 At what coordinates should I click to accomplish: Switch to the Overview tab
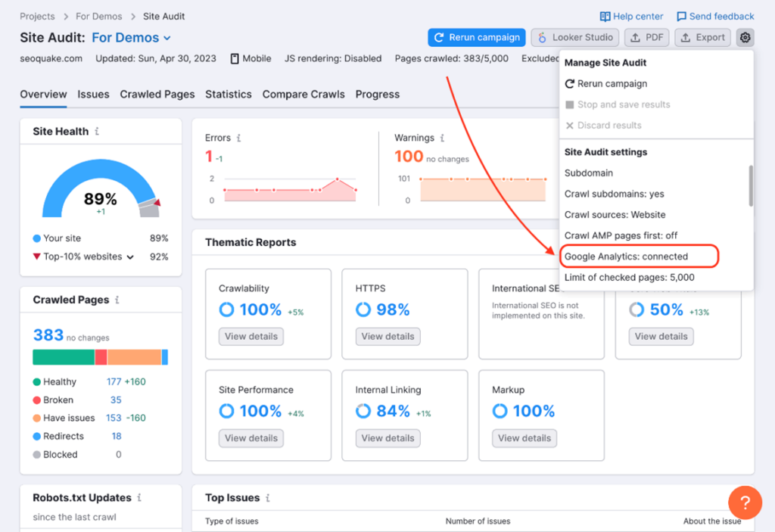[x=43, y=95]
